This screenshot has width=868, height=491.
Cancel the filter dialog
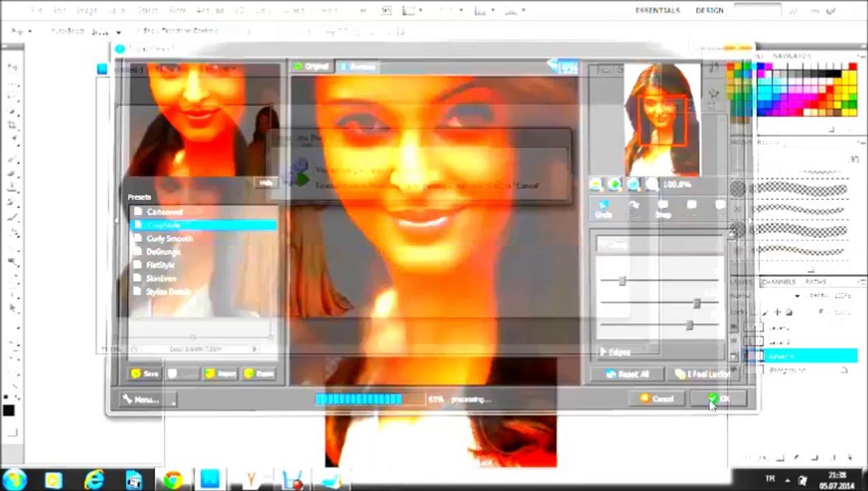point(656,399)
